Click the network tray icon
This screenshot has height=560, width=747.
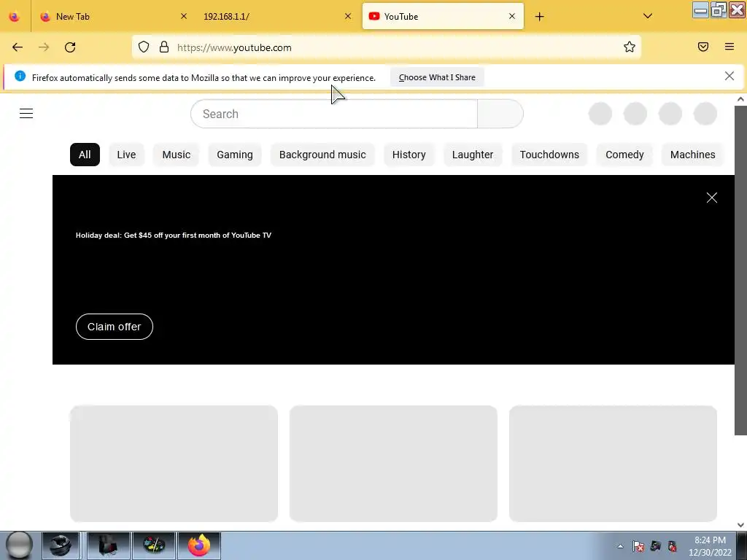(656, 546)
